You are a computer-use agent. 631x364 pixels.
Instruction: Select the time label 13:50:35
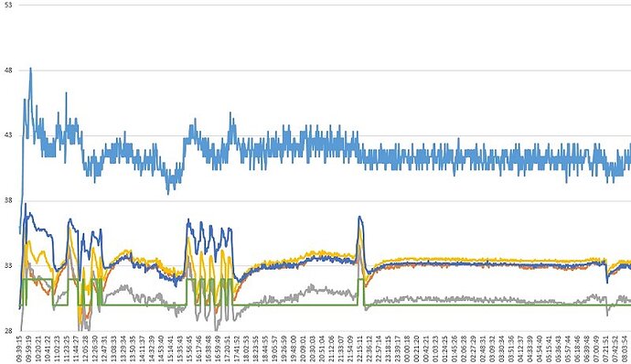tap(133, 349)
